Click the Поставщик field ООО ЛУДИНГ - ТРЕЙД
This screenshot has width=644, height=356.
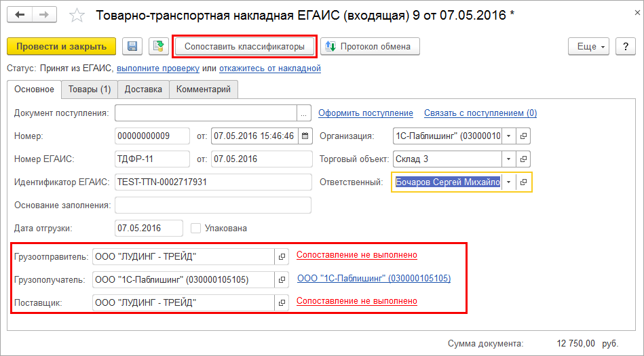click(184, 302)
